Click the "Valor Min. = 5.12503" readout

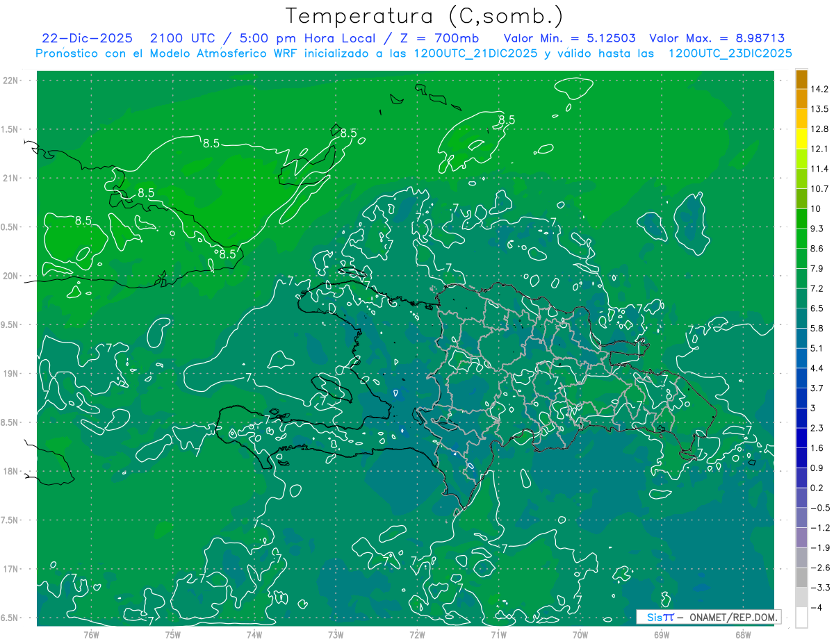pyautogui.click(x=569, y=38)
